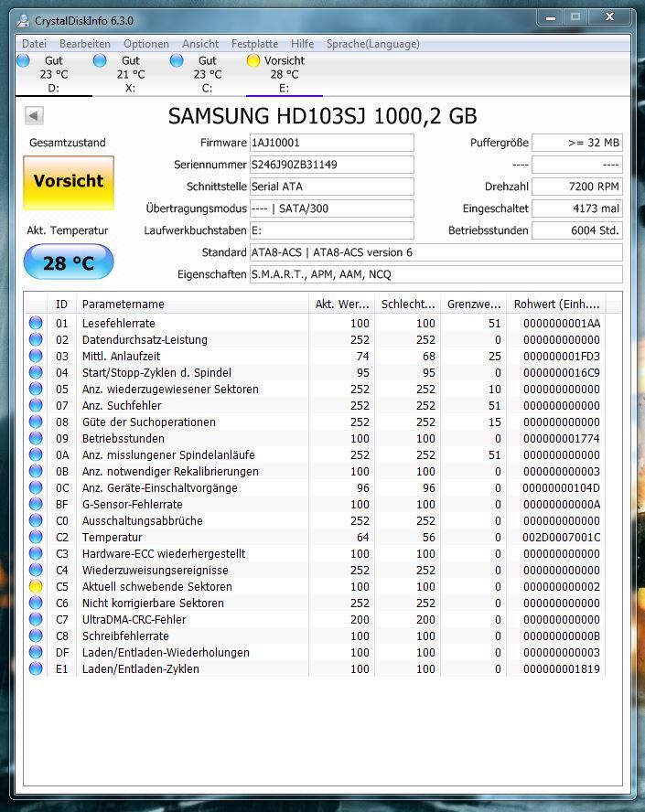Open the Sprache(Language) menu

tap(373, 44)
